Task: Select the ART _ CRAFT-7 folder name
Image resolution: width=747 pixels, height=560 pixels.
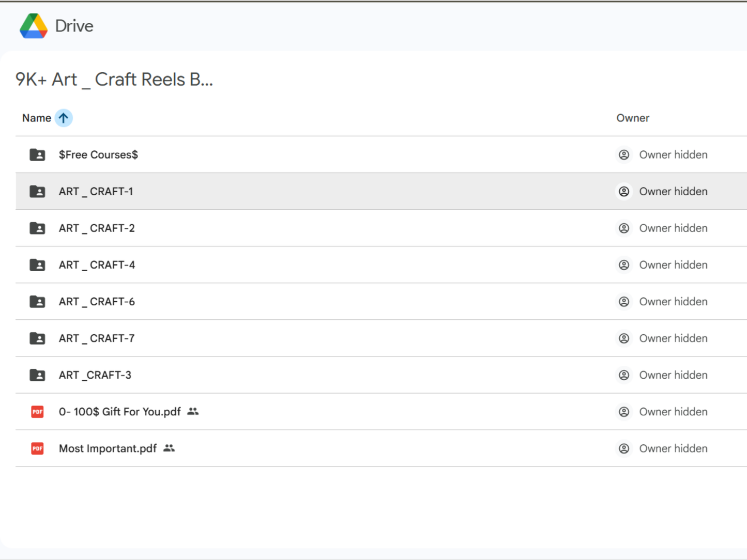Action: [97, 338]
